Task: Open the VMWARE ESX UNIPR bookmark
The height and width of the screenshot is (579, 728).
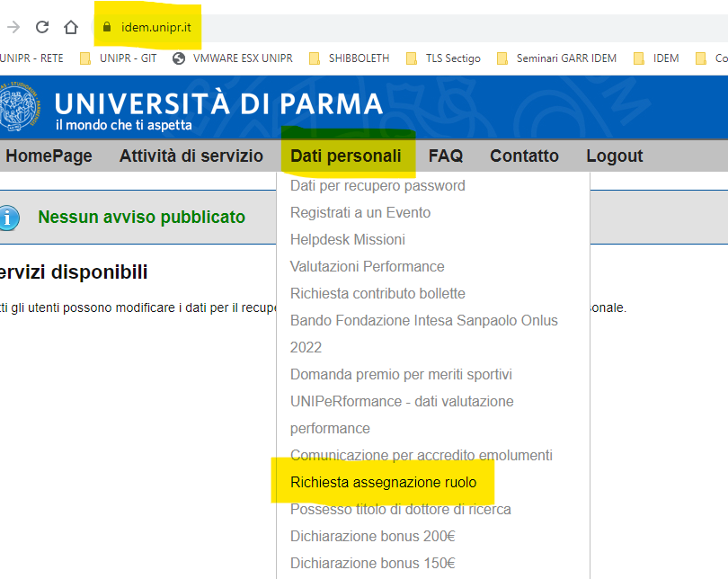Action: click(233, 58)
